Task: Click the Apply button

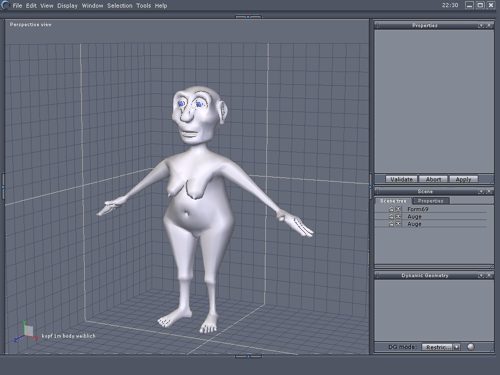Action: point(463,179)
